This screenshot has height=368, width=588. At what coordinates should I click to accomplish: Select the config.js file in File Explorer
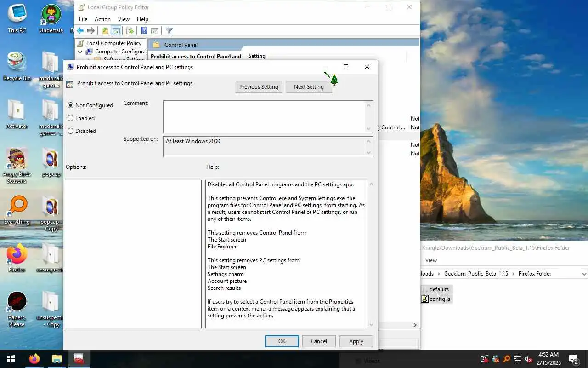pos(436,299)
